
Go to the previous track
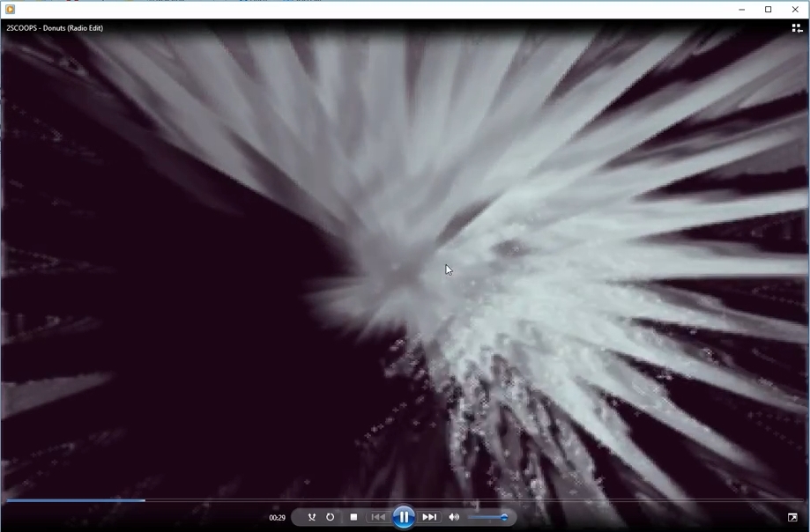(x=378, y=517)
